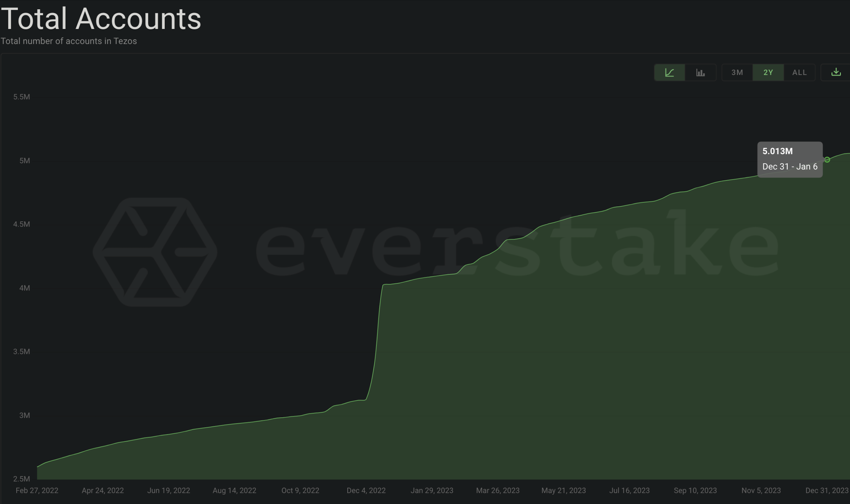Screen dimensions: 850x504
Task: Click the 2.5M y-axis label
Action: [21, 479]
